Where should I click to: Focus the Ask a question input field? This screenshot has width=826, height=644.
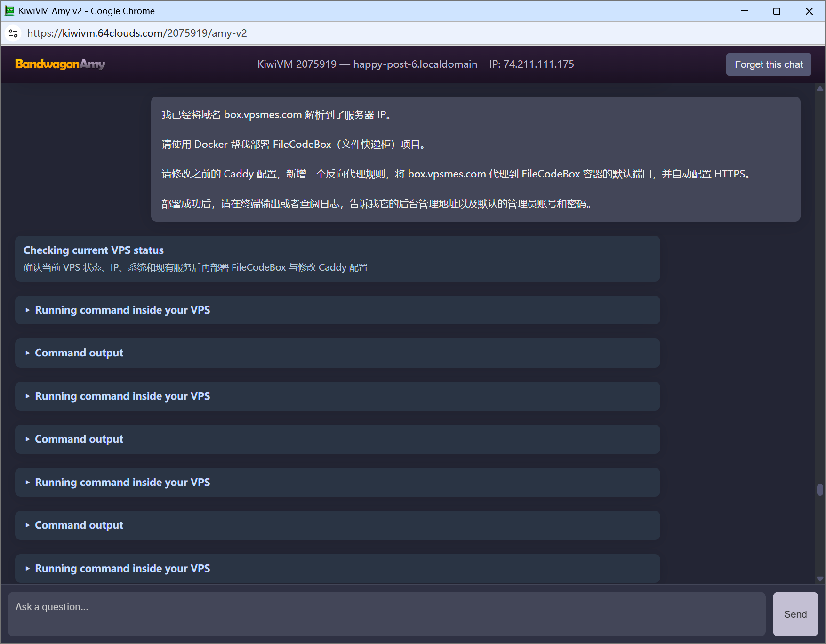tap(387, 614)
